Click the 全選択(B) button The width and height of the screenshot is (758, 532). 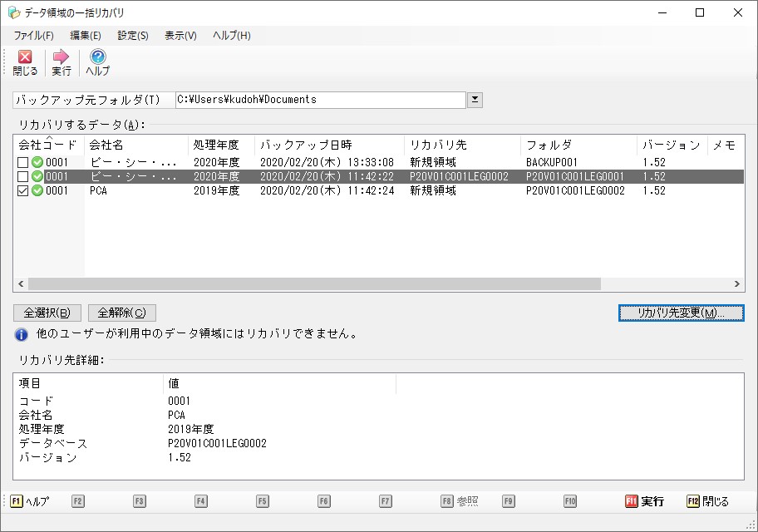coord(47,313)
